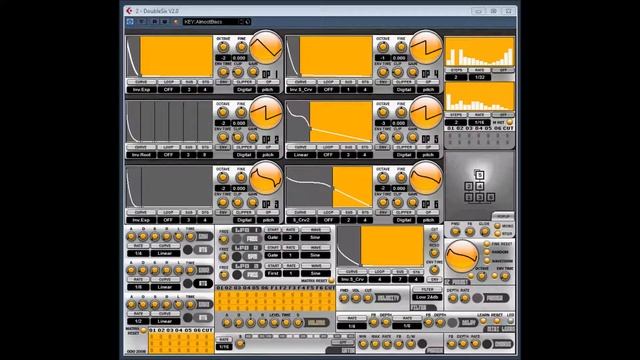Click the Velocity section button
Screen dimensions: 640x360
tap(388, 298)
